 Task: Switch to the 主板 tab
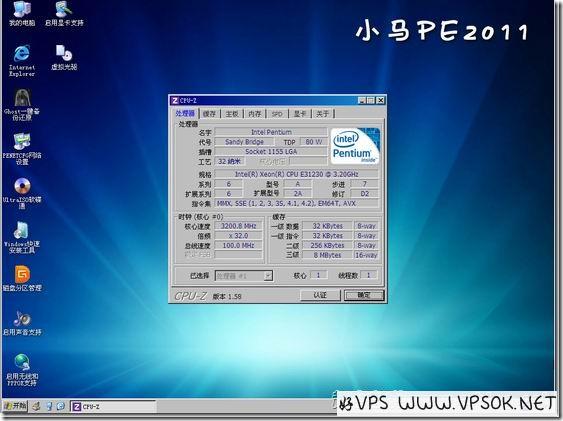232,114
